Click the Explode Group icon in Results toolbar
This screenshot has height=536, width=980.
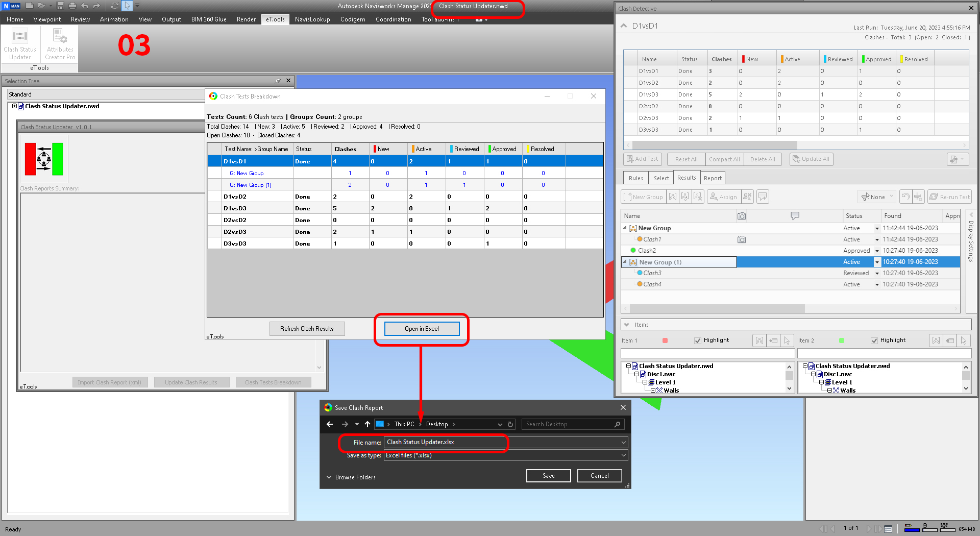698,197
